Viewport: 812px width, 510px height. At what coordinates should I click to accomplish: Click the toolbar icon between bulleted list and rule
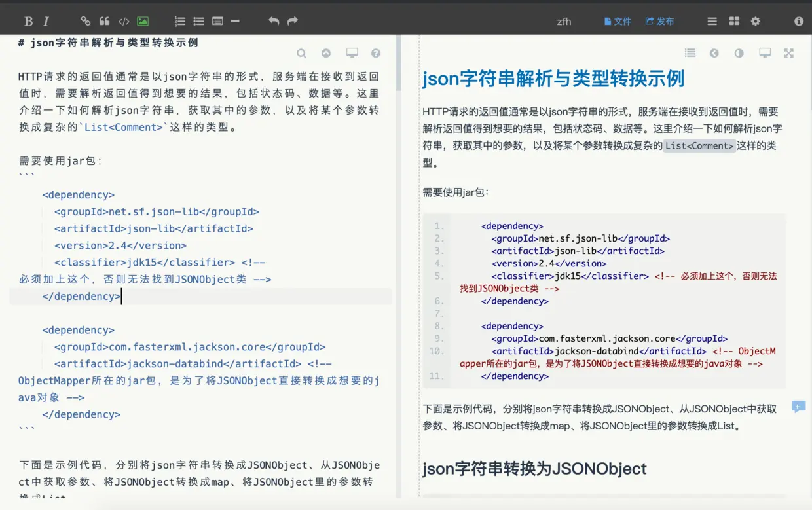217,21
